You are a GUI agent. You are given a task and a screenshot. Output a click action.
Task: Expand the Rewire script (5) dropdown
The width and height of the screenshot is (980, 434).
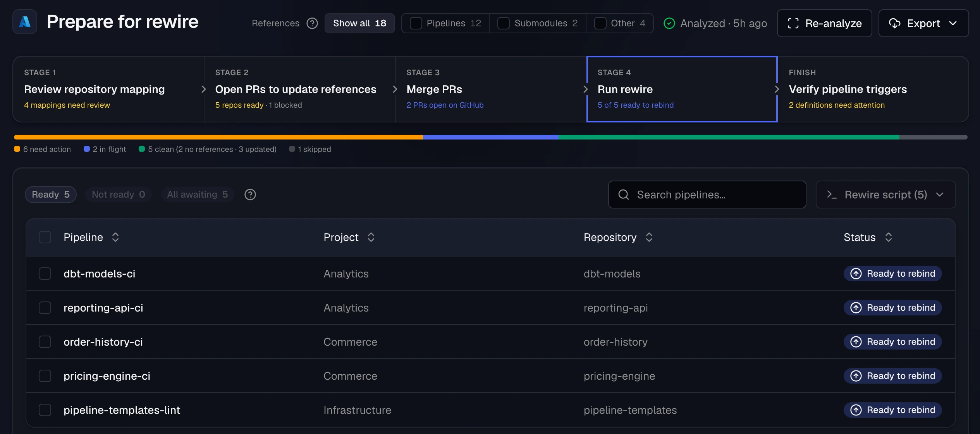pos(886,195)
